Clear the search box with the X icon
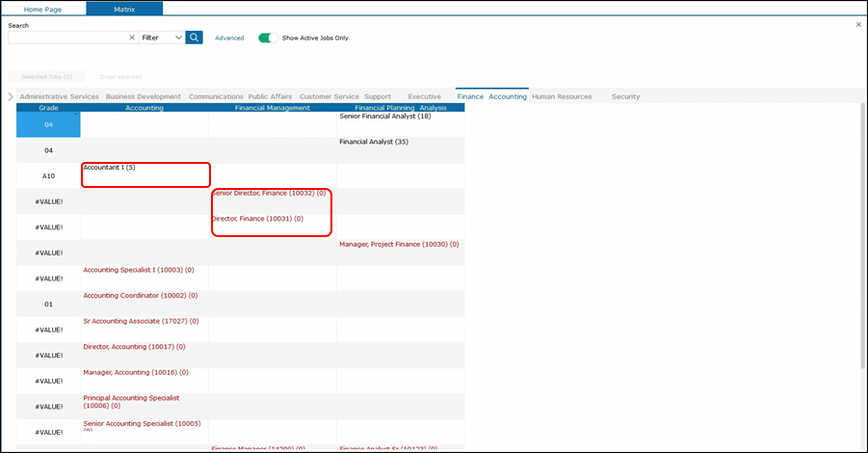The height and width of the screenshot is (453, 868). pos(132,38)
